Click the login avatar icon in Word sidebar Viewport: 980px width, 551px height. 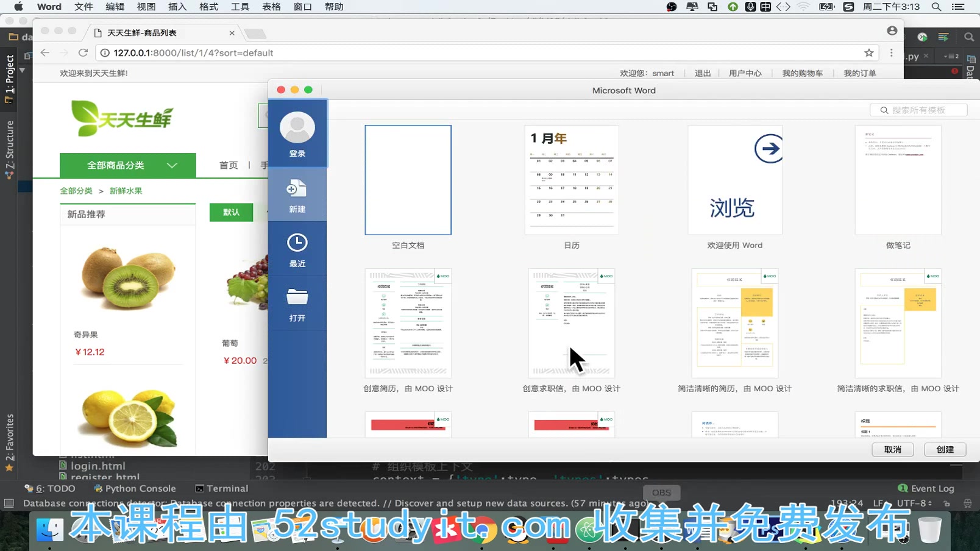click(297, 129)
